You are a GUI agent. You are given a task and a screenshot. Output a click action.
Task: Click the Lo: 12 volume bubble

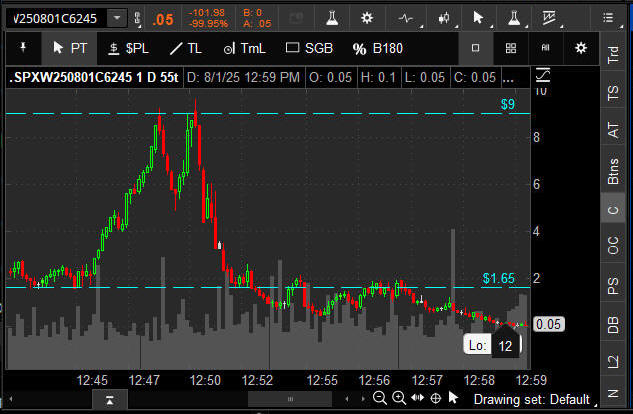[493, 345]
